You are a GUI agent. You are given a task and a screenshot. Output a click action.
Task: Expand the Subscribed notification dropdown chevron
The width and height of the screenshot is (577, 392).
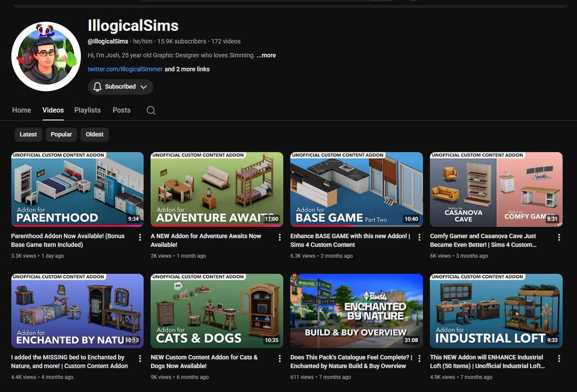tap(144, 87)
